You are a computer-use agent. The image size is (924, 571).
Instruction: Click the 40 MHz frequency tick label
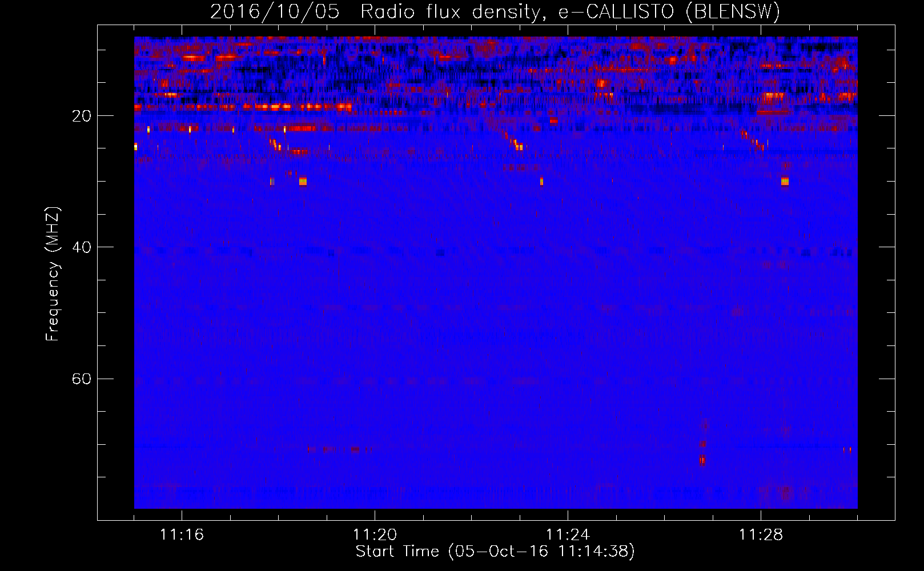[82, 248]
